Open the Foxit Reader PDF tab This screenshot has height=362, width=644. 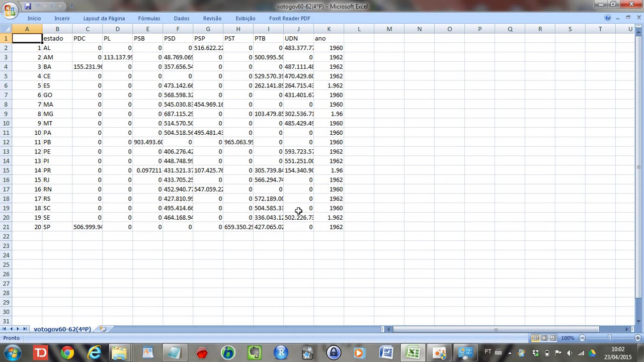[x=290, y=19]
